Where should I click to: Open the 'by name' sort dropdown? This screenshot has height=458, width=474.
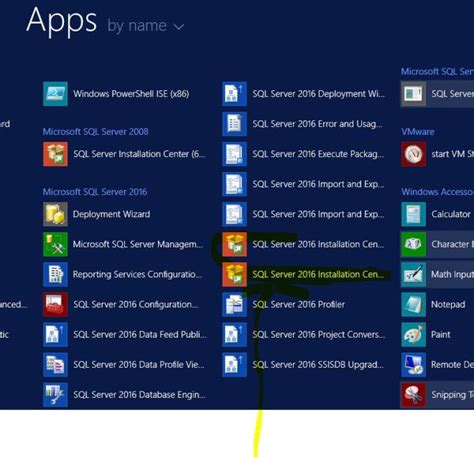146,26
